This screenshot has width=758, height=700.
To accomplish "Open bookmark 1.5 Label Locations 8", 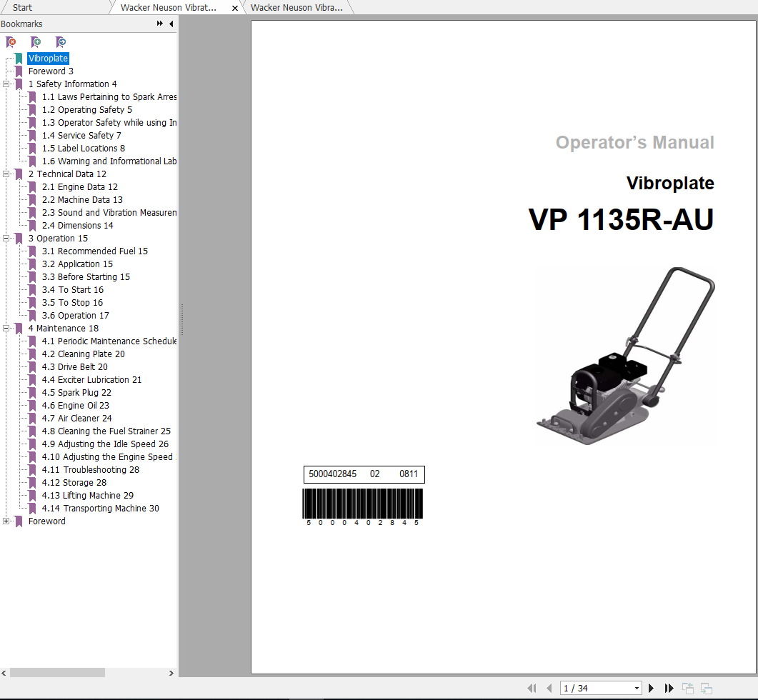I will click(x=84, y=149).
